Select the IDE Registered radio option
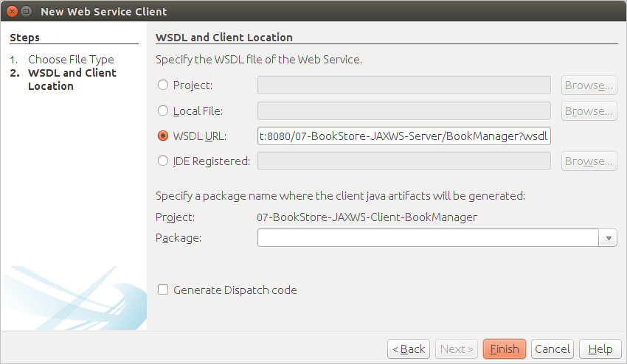 pos(163,161)
